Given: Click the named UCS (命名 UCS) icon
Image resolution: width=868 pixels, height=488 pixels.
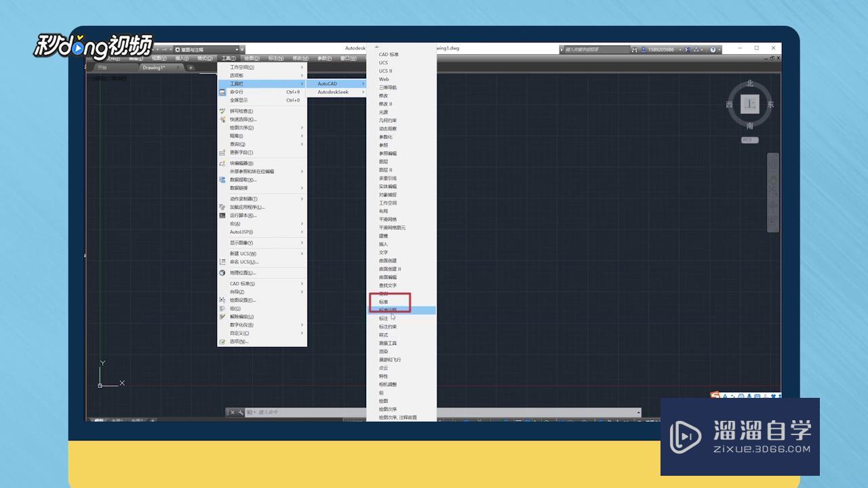Looking at the screenshot, I should (x=222, y=262).
